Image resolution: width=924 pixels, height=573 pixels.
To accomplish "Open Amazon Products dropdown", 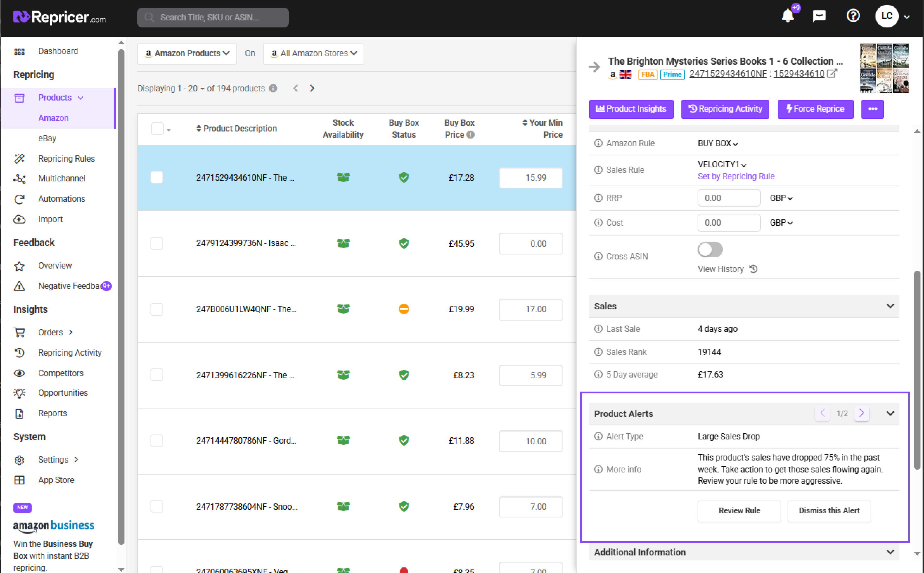I will click(187, 53).
